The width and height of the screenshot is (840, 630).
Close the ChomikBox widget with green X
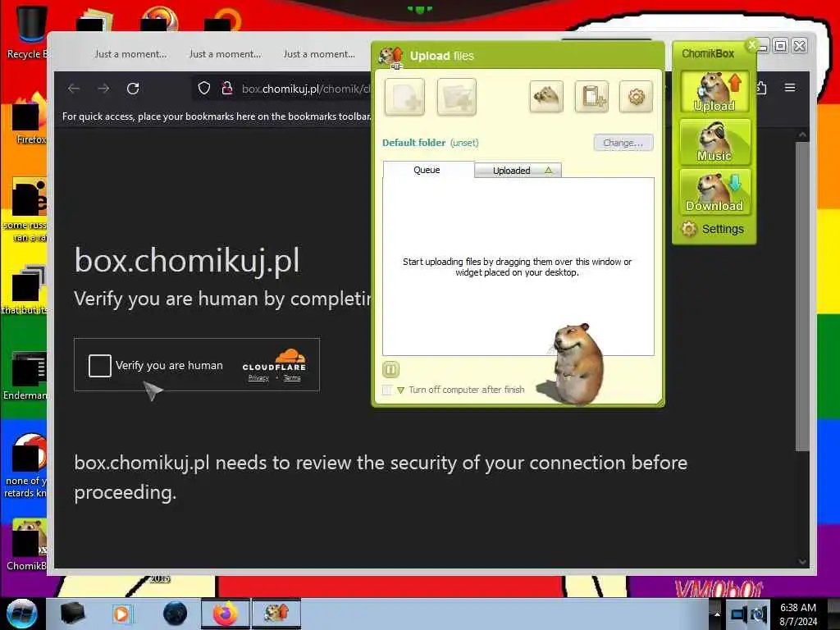pyautogui.click(x=751, y=45)
